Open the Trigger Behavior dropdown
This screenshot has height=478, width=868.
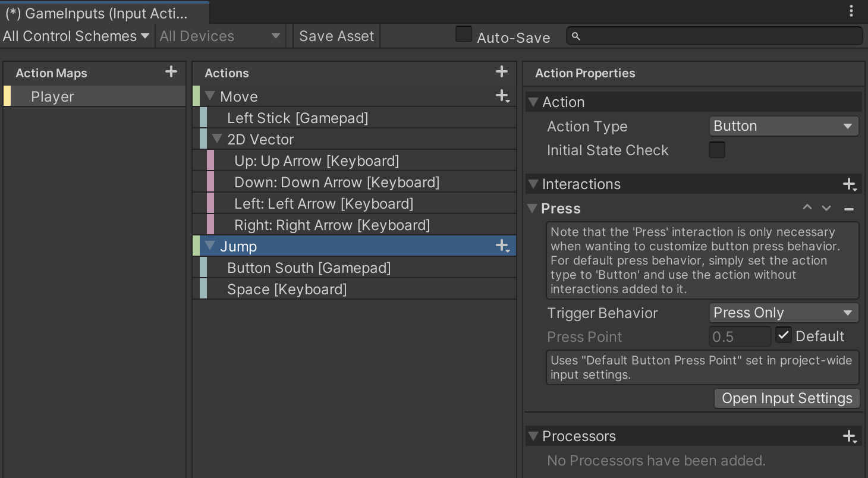(x=784, y=313)
